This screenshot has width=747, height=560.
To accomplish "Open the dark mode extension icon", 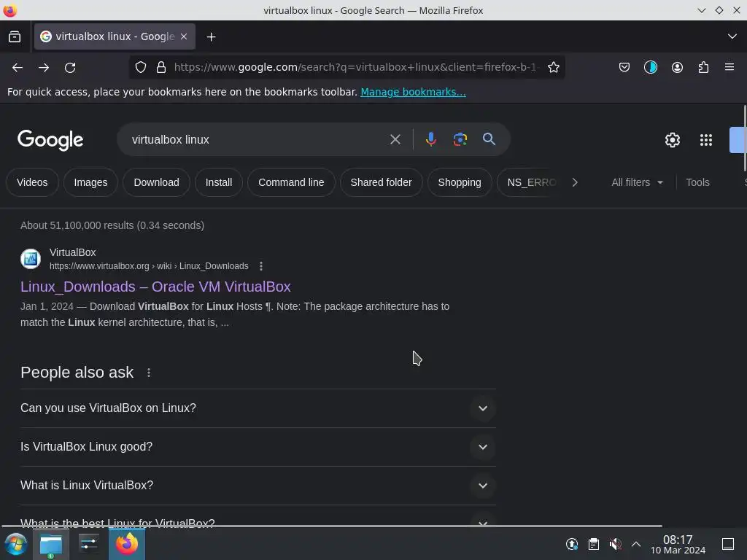I will (650, 67).
